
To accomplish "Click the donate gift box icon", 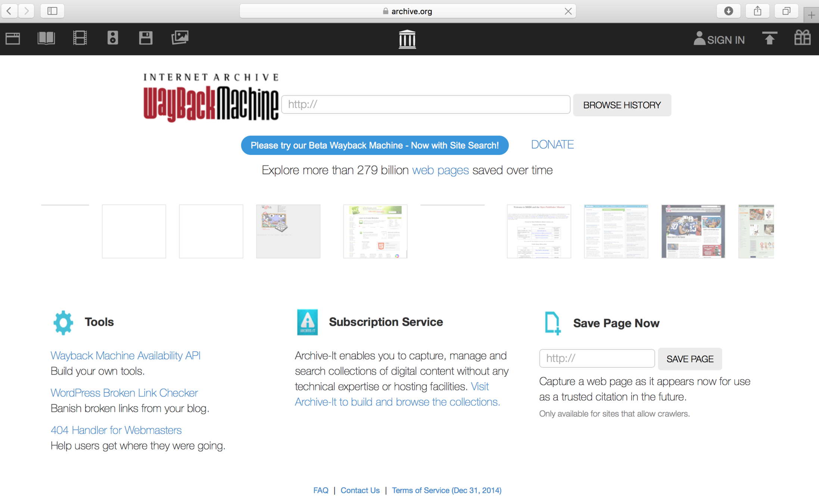I will 802,38.
